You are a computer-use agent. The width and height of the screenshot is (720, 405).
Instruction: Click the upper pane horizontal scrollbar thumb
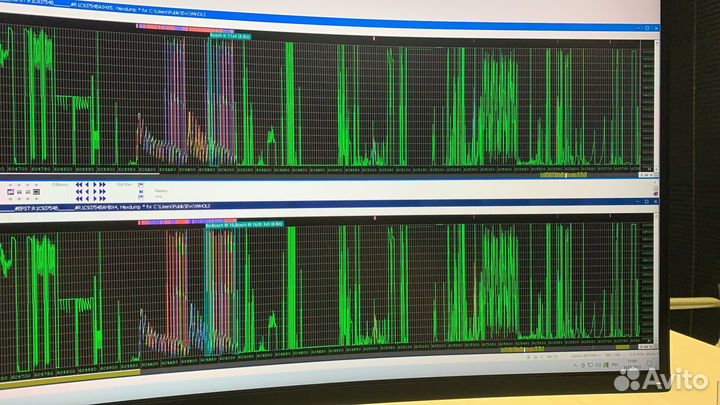click(x=566, y=173)
